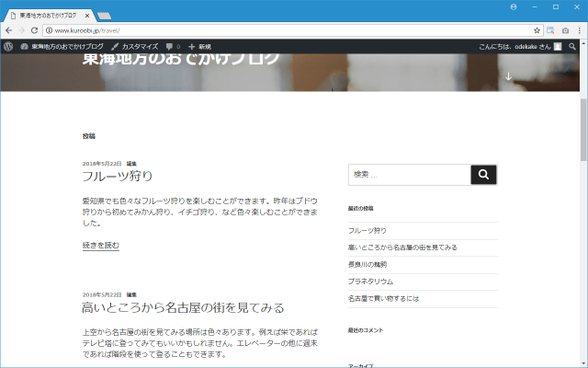Image resolution: width=588 pixels, height=368 pixels.
Task: Open post 高いところから名古屋の街を見てみる
Action: pos(183,307)
